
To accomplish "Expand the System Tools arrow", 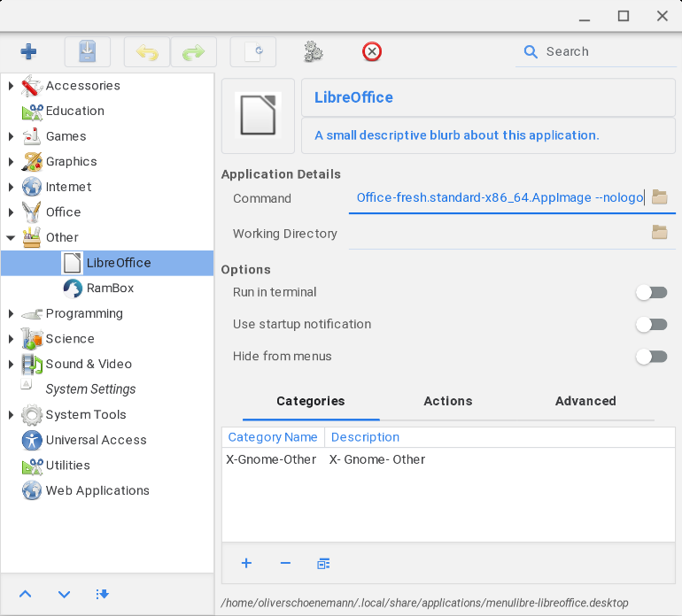I will pos(12,414).
